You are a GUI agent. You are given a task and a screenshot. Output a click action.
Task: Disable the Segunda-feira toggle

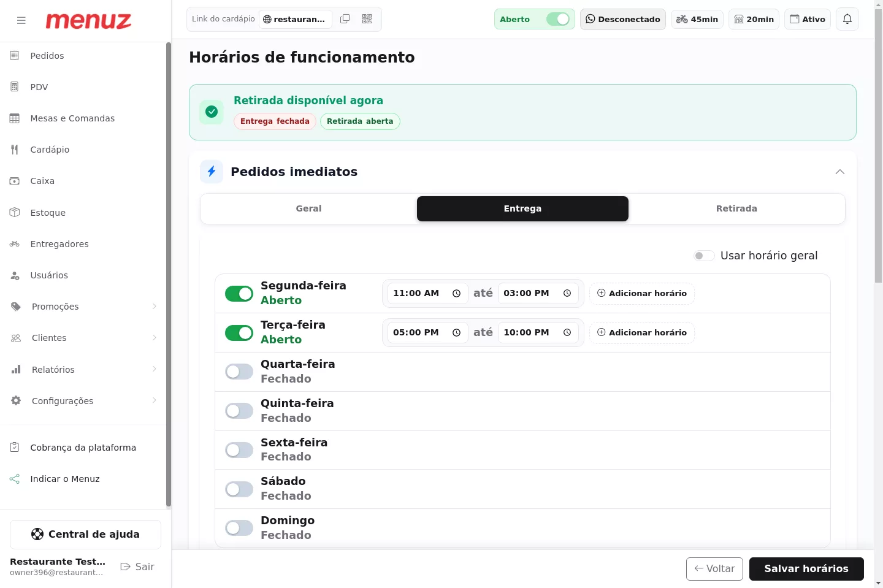click(239, 294)
